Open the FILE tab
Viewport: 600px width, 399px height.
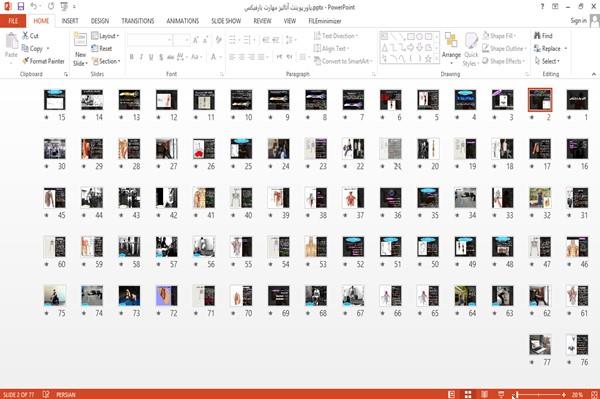pyautogui.click(x=13, y=21)
